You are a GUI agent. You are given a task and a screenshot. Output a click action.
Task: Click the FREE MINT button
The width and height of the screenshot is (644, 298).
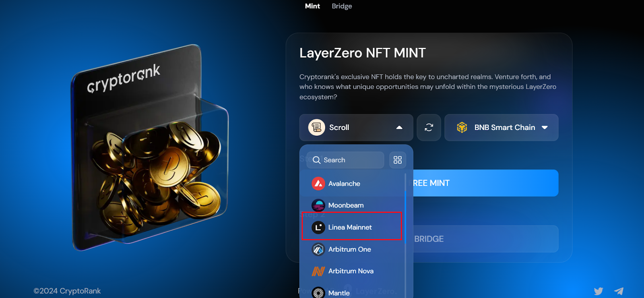tap(486, 183)
